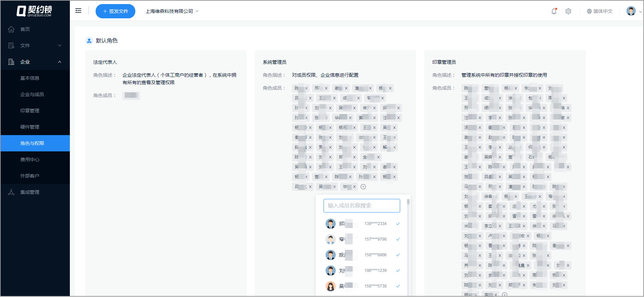
Task: Click the female avatar of member 158****5738
Action: [x=331, y=286]
